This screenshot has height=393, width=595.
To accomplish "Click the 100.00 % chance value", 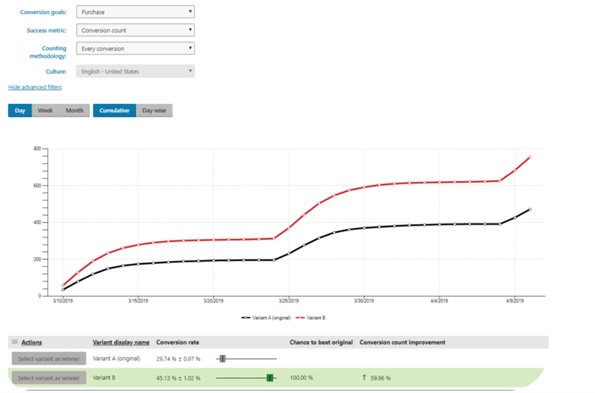I will point(301,378).
